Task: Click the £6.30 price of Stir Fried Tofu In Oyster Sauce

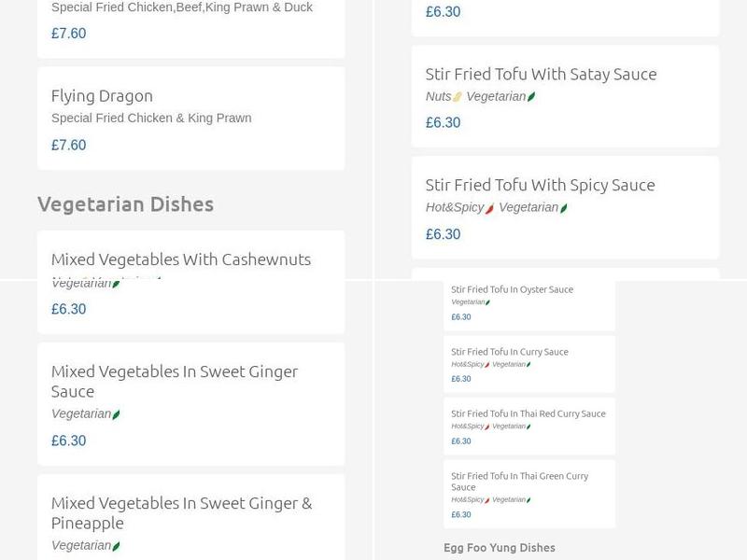Action: point(459,317)
